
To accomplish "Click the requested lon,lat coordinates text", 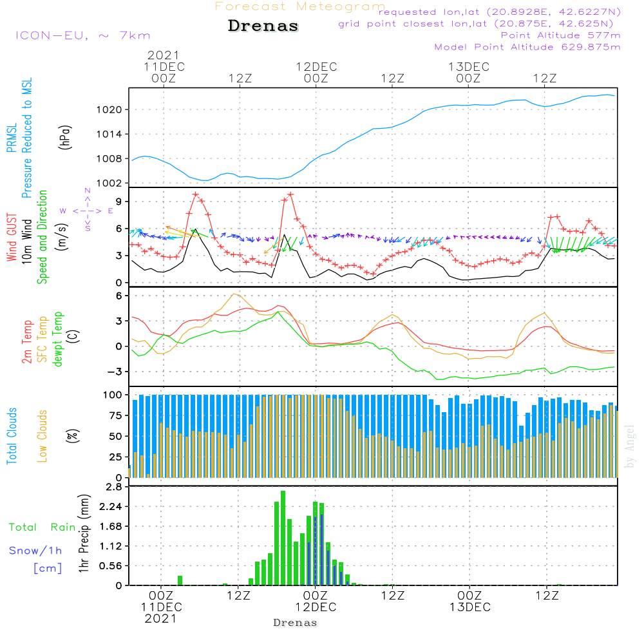I will click(500, 12).
